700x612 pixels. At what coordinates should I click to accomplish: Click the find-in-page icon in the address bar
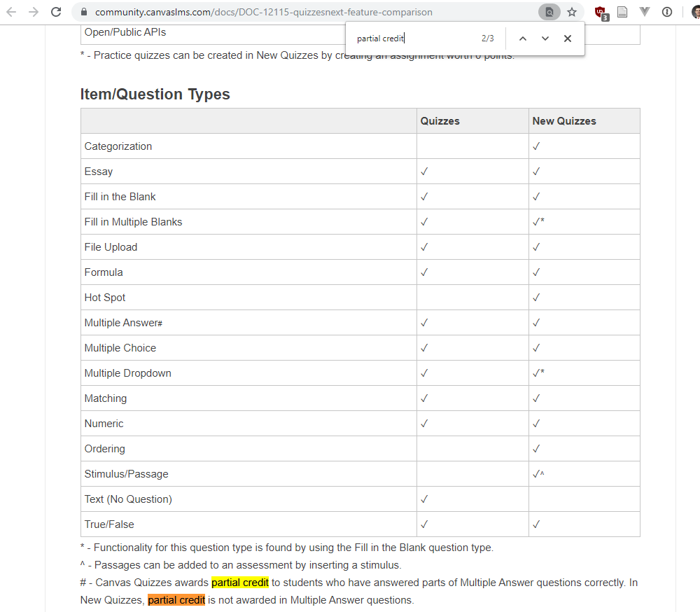coord(549,12)
